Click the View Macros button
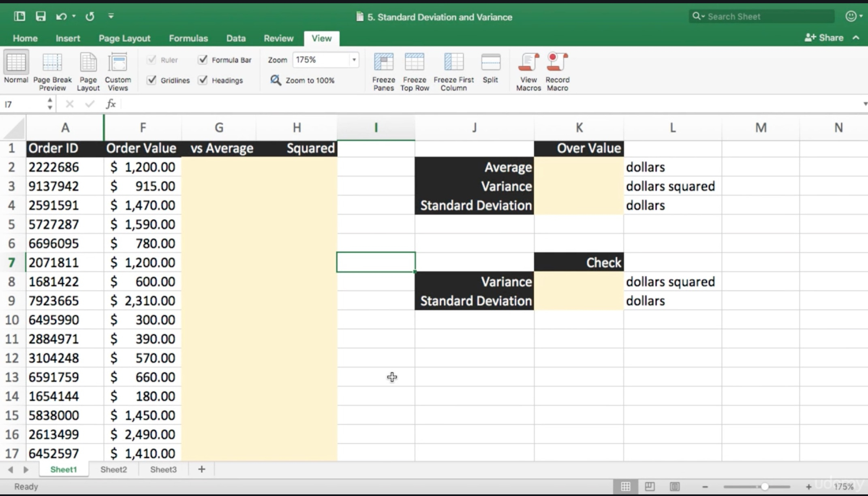Screen dimensions: 868x496 (528, 70)
